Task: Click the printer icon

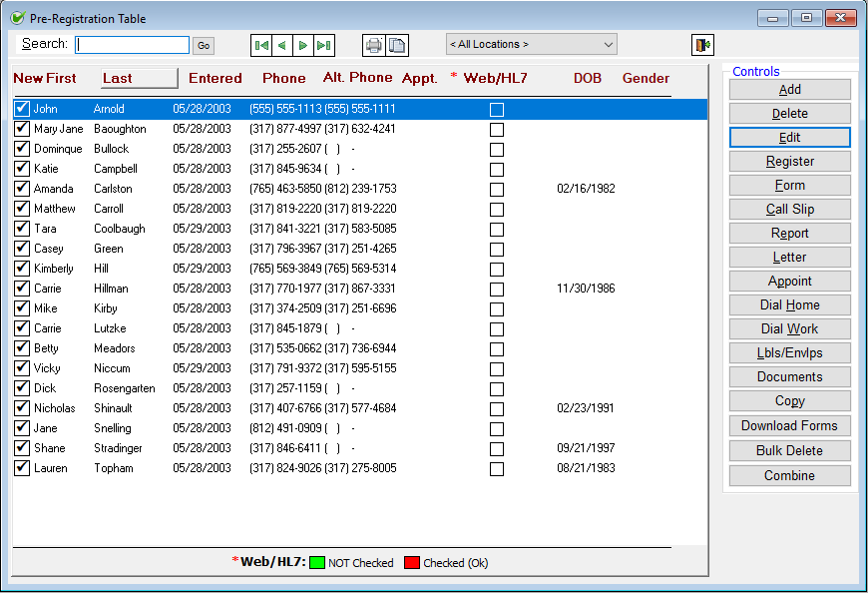Action: coord(374,45)
